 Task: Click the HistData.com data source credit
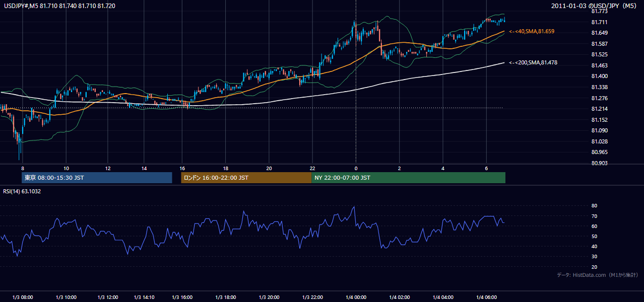[x=597, y=275]
